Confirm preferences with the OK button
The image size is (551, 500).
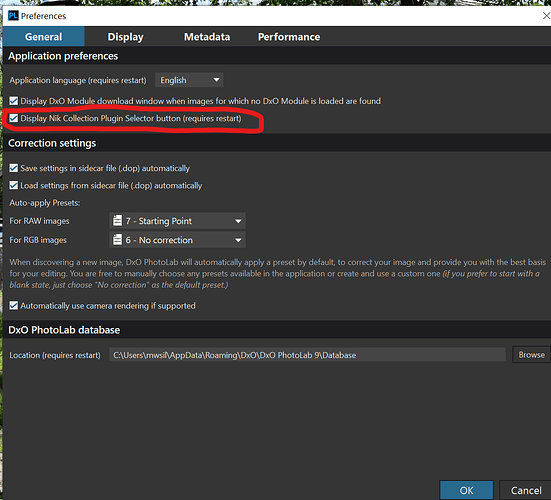466,490
